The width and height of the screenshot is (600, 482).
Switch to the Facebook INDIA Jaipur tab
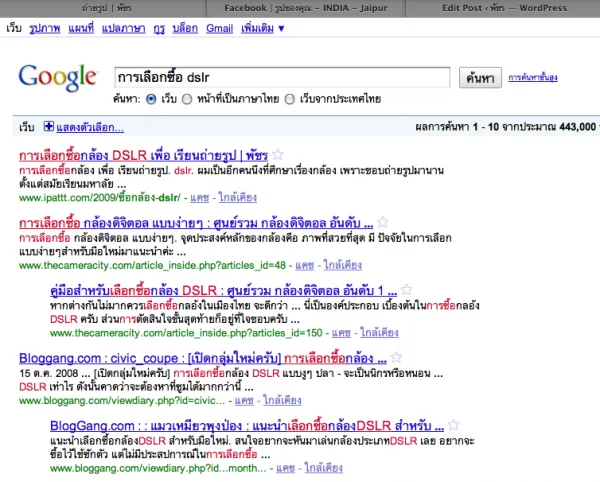(x=305, y=8)
